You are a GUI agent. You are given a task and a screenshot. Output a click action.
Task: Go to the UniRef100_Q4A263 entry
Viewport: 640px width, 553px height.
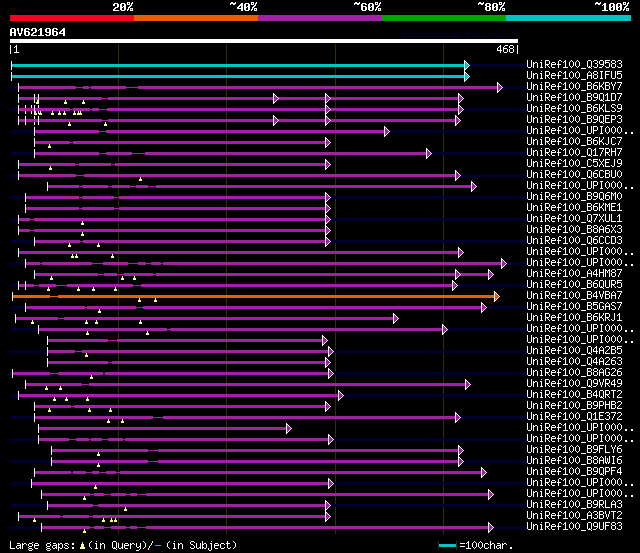(574, 361)
